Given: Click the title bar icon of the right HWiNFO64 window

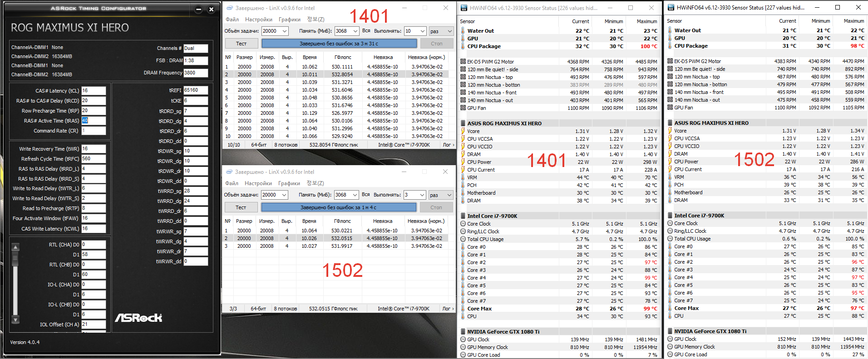Looking at the screenshot, I should tap(671, 7).
